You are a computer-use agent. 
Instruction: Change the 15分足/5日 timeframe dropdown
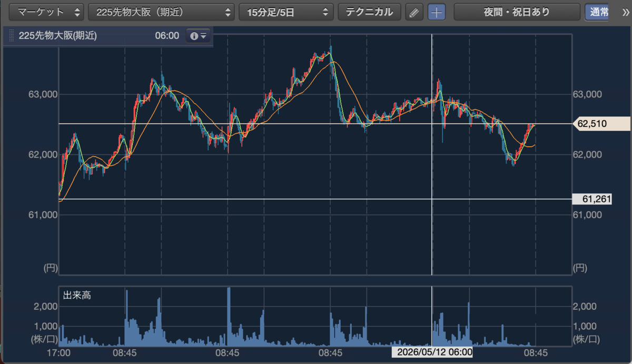[287, 12]
